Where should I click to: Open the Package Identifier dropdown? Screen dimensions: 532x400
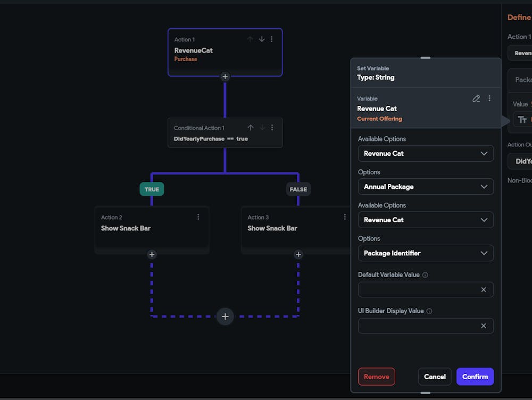[x=426, y=253]
